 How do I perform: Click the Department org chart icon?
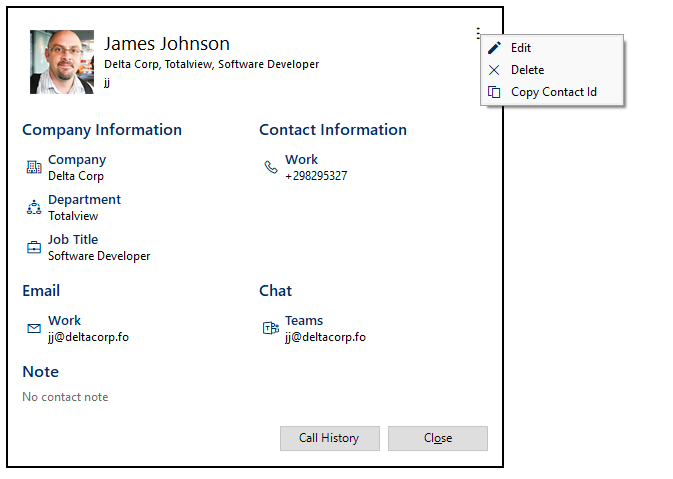[34, 207]
